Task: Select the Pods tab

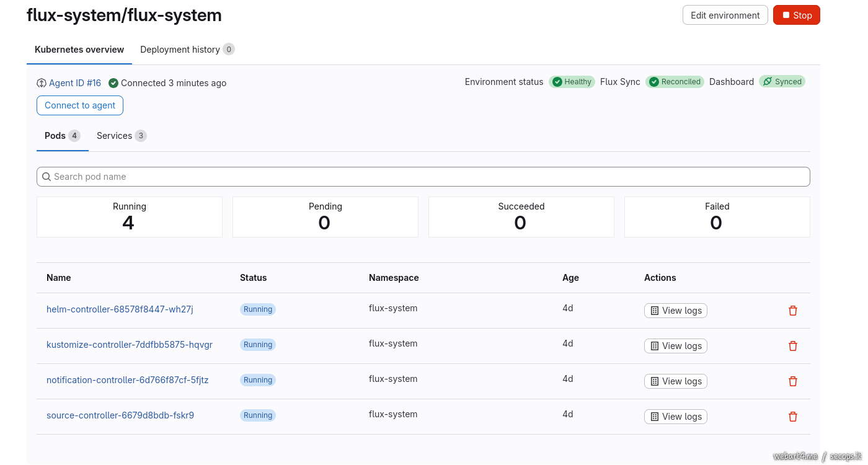Action: (62, 136)
